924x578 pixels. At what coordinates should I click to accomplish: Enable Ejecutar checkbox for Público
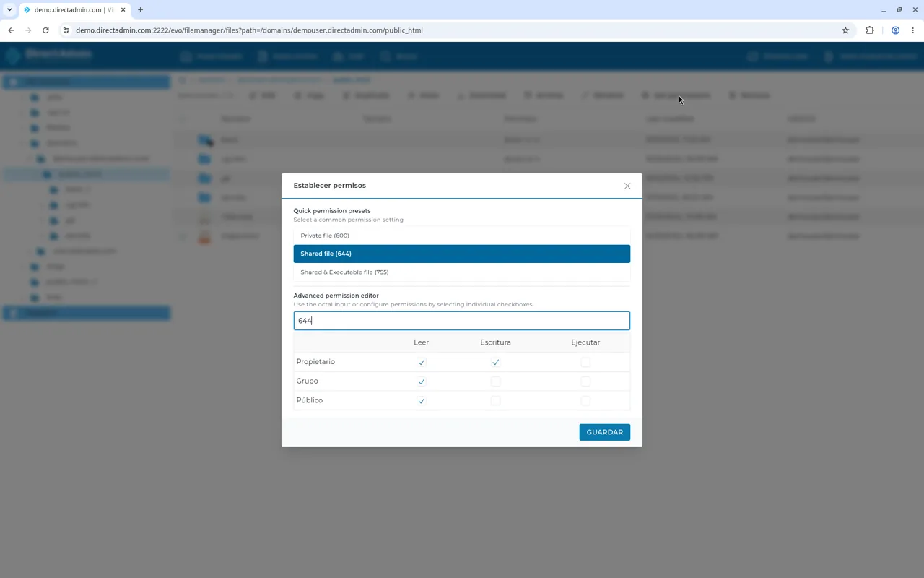click(x=585, y=400)
